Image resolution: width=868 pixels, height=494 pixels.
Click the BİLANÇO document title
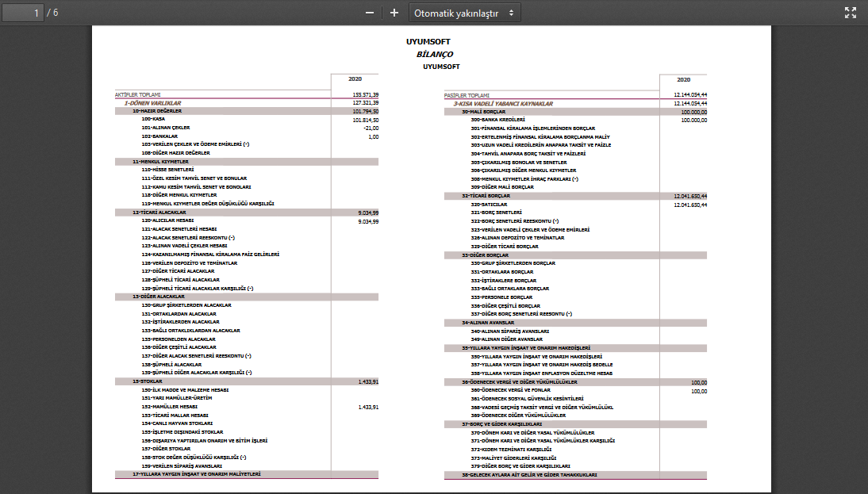pos(435,55)
